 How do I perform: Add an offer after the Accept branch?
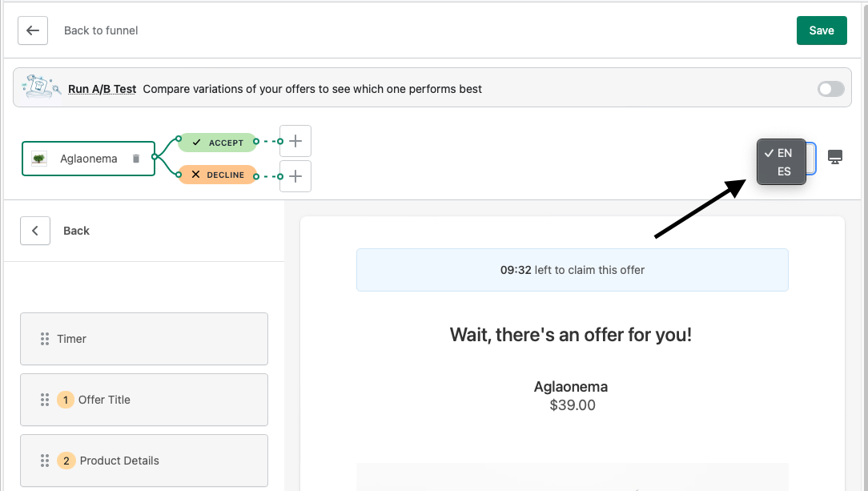(295, 141)
